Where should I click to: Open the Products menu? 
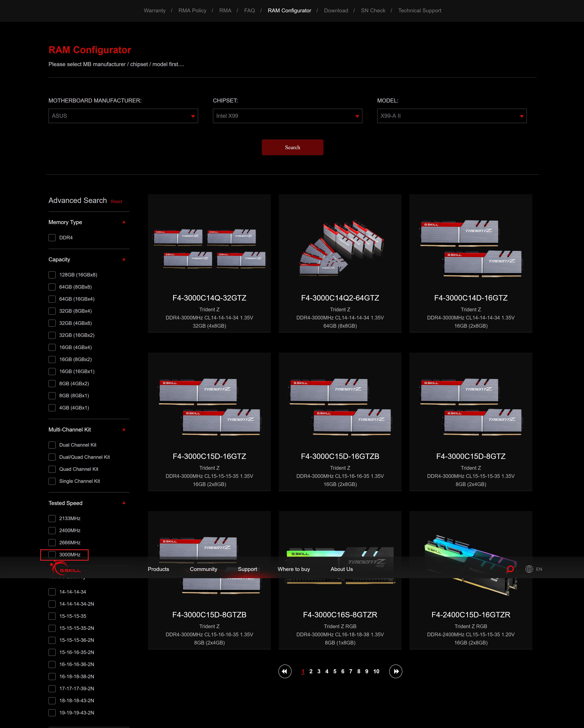tap(158, 569)
